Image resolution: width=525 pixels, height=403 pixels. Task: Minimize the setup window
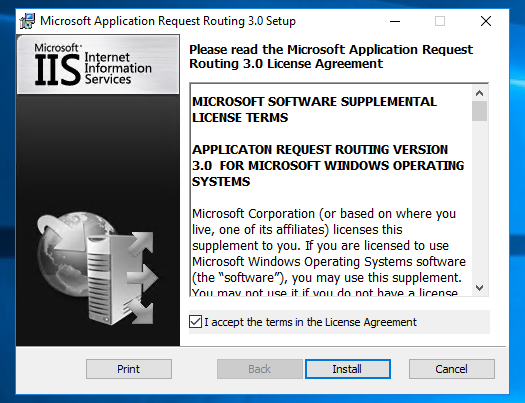click(395, 21)
